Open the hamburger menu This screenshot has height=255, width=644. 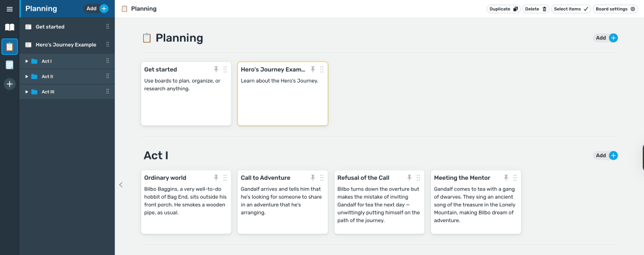pyautogui.click(x=9, y=9)
